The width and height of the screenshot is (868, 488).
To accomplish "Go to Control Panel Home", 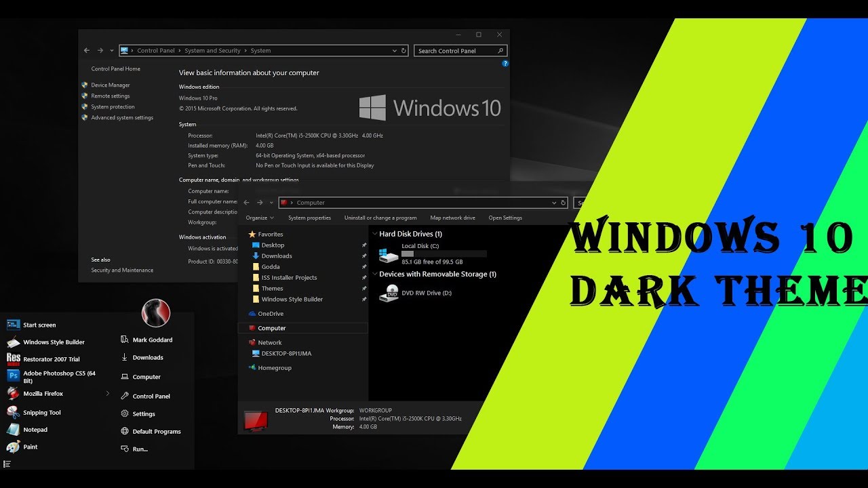I will 116,69.
